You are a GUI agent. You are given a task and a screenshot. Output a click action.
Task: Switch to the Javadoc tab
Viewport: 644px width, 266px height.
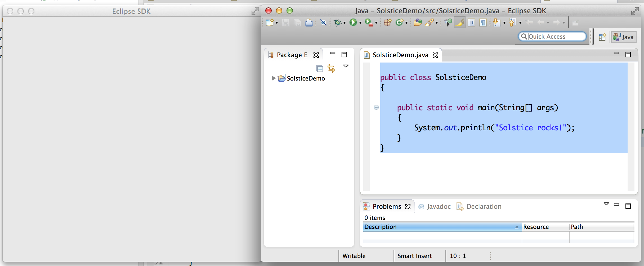[x=434, y=206]
